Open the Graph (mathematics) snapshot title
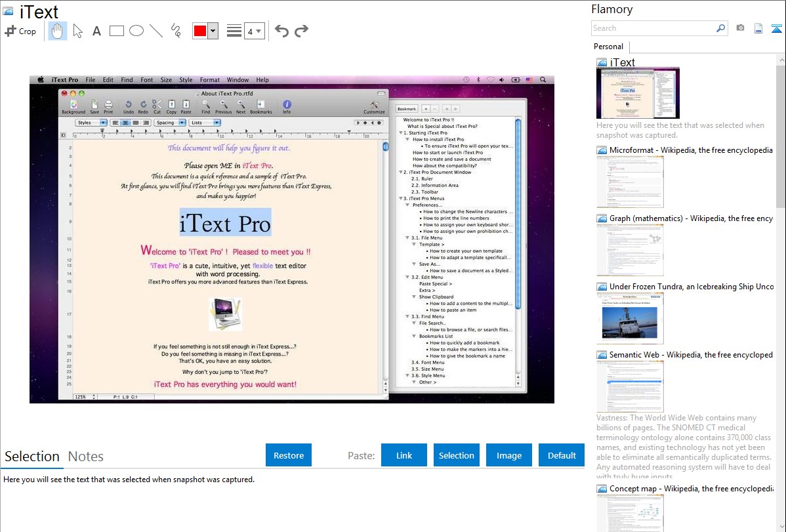 (x=691, y=218)
